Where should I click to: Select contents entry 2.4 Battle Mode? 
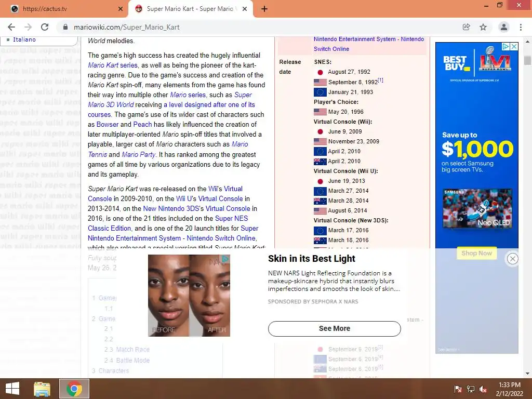tap(127, 361)
